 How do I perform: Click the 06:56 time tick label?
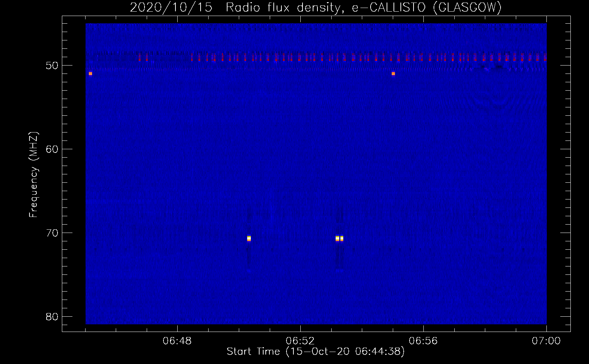[423, 341]
